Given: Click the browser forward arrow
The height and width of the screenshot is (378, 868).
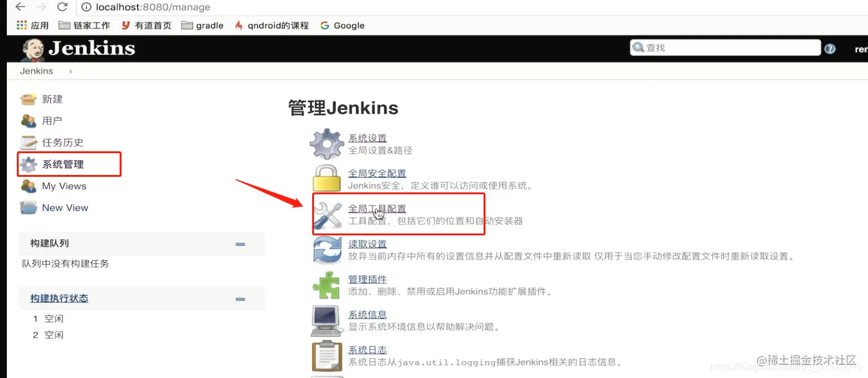Looking at the screenshot, I should click(x=41, y=7).
